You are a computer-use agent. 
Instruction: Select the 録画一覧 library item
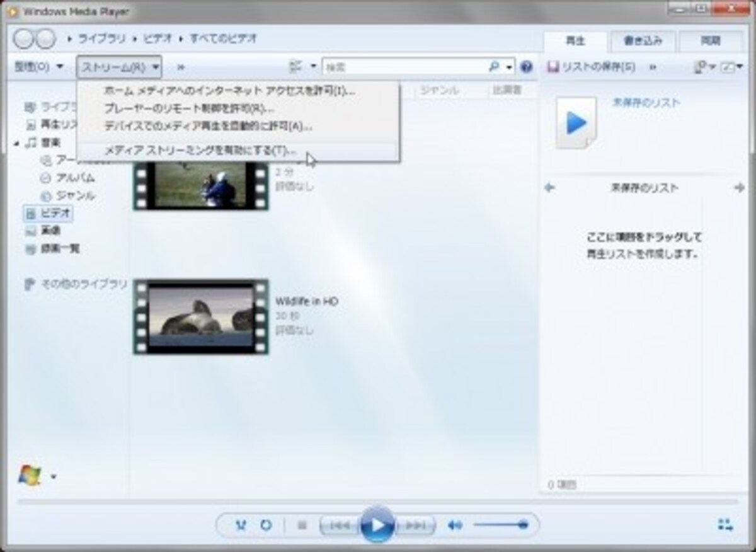(x=53, y=249)
